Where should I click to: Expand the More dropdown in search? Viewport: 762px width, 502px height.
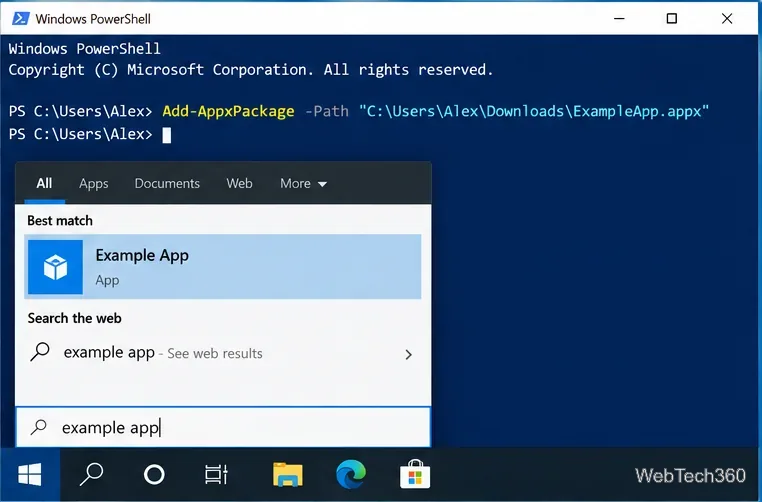tap(303, 184)
